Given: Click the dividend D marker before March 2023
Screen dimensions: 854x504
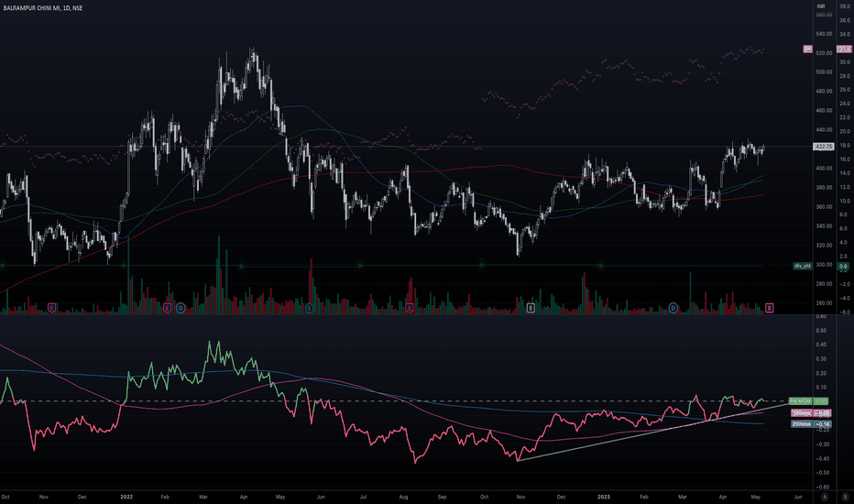Looking at the screenshot, I should click(673, 309).
